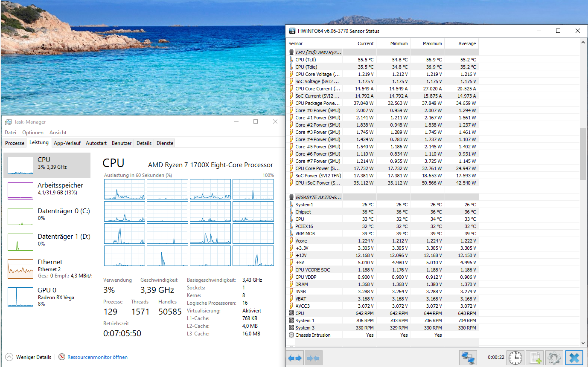This screenshot has width=588, height=367.
Task: Click the first logical processor graph
Action: click(125, 189)
